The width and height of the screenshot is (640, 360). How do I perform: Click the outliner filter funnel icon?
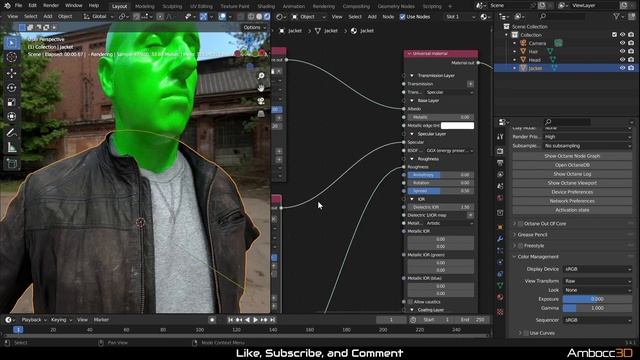[x=617, y=16]
